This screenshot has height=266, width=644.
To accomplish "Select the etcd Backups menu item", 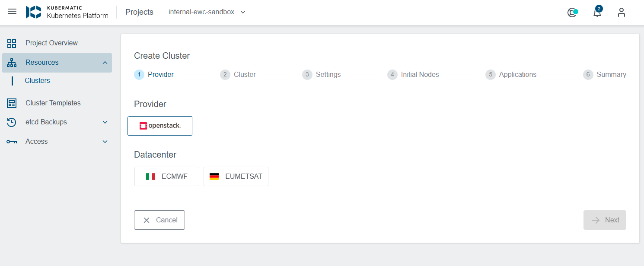I will point(57,122).
